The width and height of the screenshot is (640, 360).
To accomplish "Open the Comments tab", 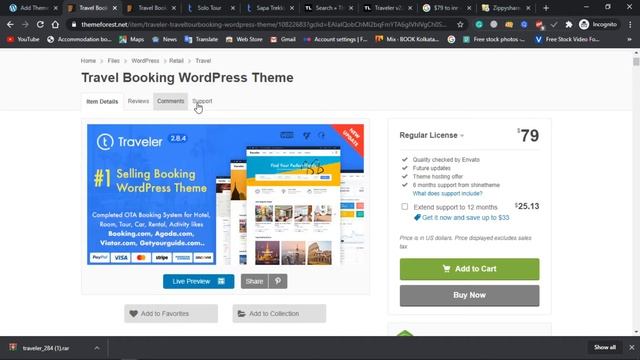I will [171, 101].
